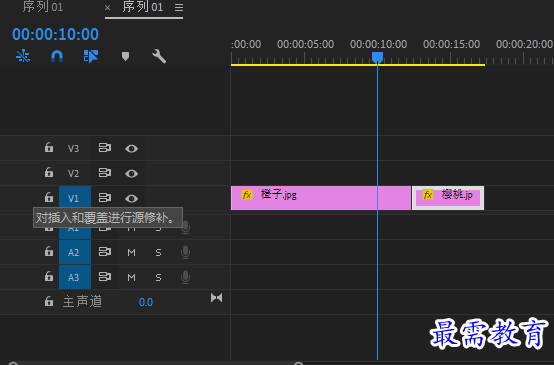Toggle the V3 track lock
This screenshot has width=554, height=365.
(49, 147)
